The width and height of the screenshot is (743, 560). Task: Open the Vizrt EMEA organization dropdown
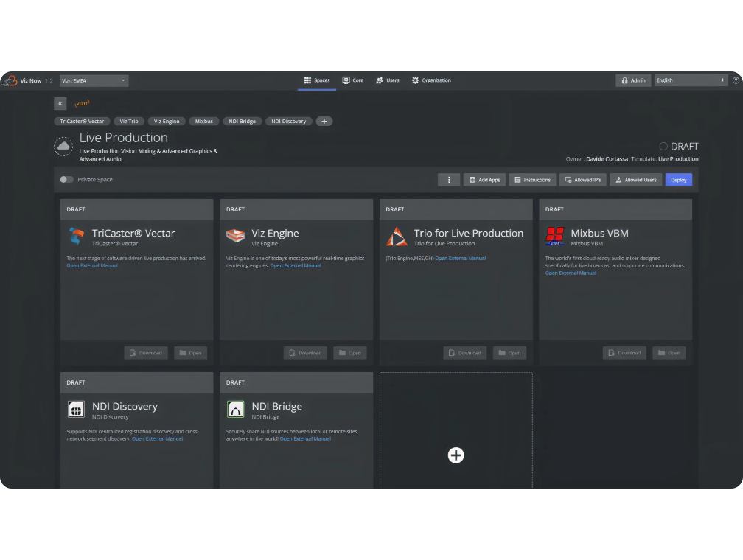(x=94, y=80)
